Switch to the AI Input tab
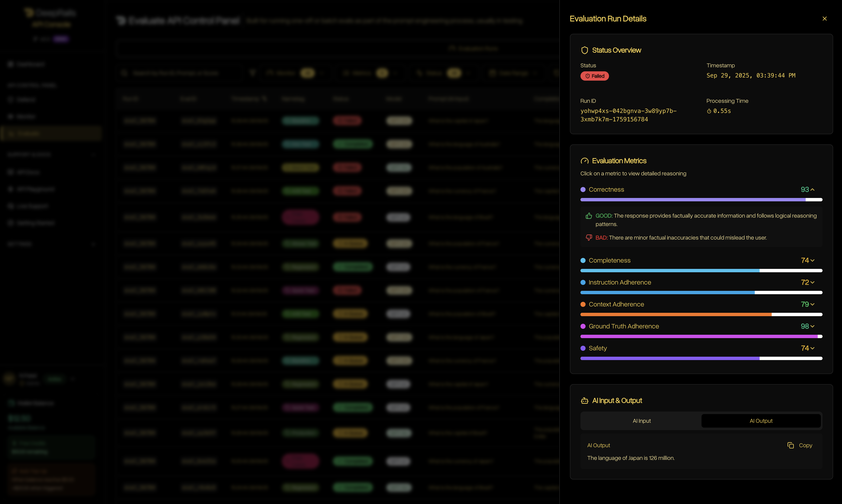Viewport: 842px width, 504px height. [x=642, y=421]
